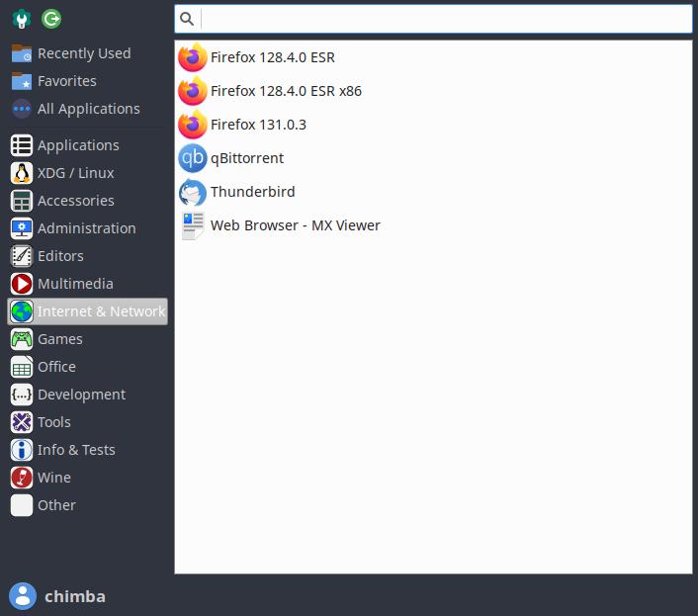Launch Firefox 128.4.0 ESR x86 by its name
Image resolution: width=698 pixels, height=616 pixels.
pyautogui.click(x=286, y=91)
